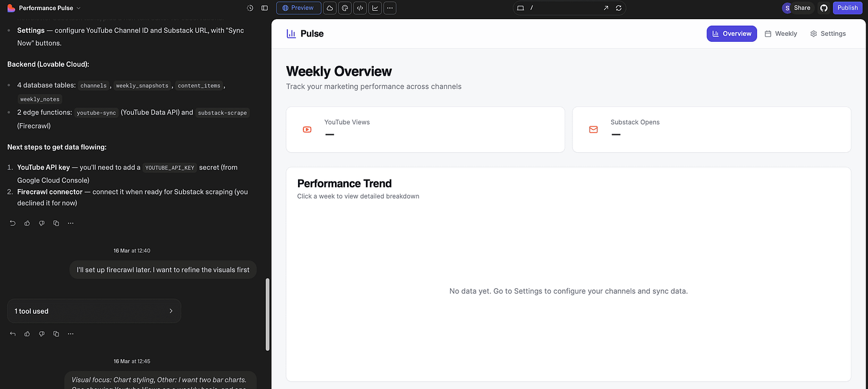Open the Cloud backend view icon

coord(330,8)
